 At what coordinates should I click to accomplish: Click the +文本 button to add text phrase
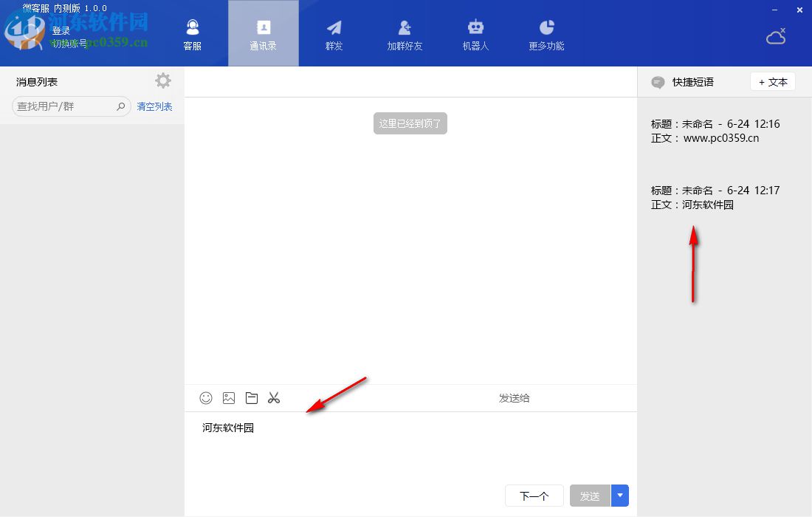click(x=772, y=82)
